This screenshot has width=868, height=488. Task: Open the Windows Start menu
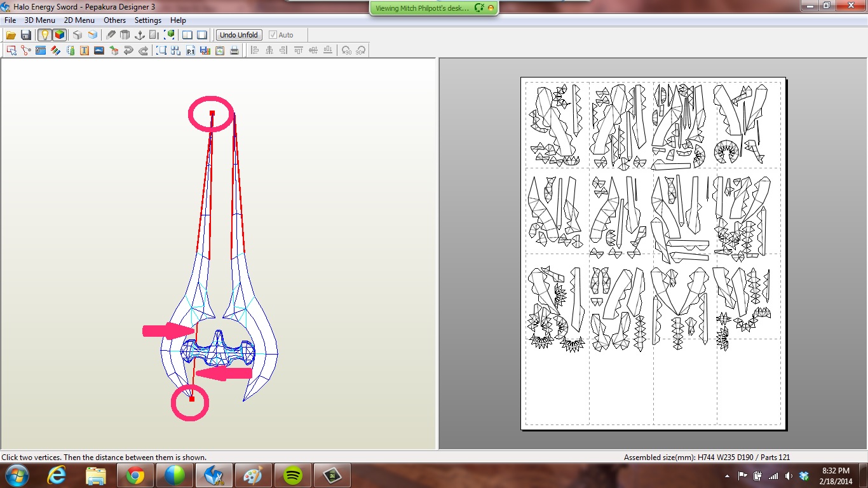click(x=17, y=475)
